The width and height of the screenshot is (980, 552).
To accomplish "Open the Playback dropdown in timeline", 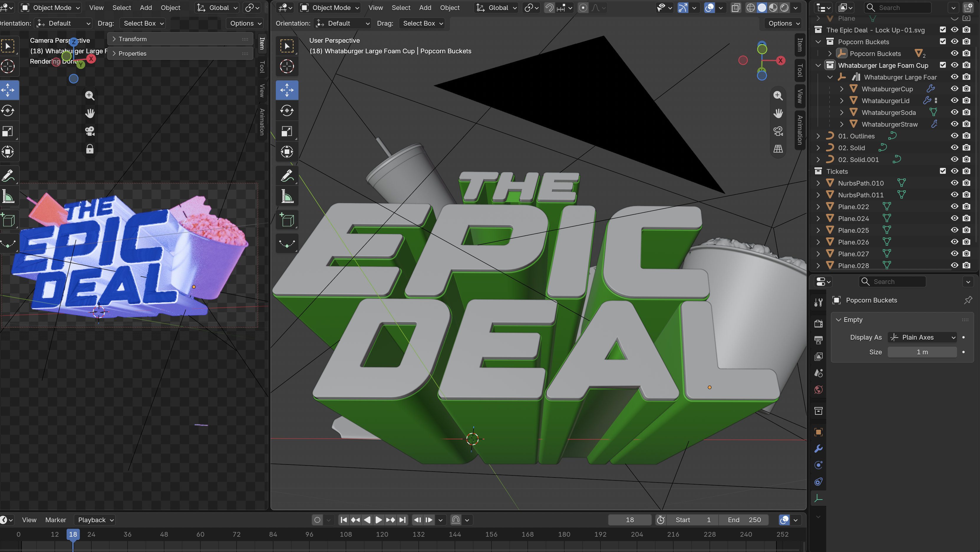I will tap(95, 520).
